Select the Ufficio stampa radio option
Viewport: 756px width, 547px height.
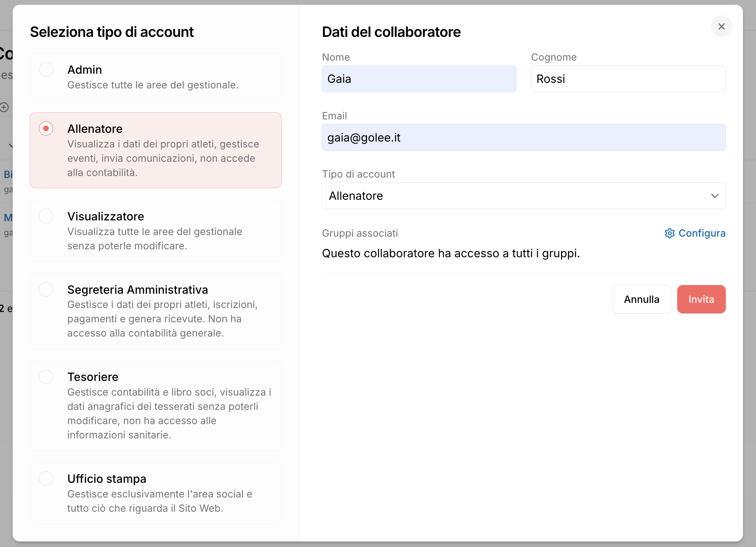[x=46, y=478]
